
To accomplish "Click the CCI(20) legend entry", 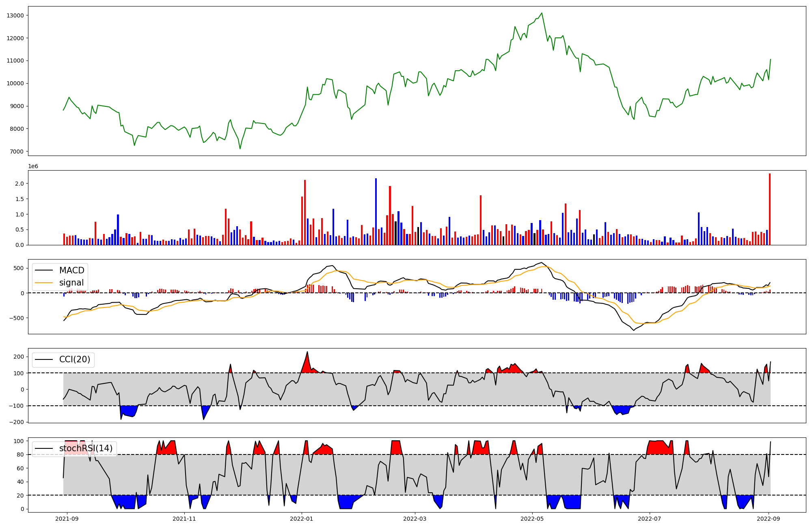I will click(x=75, y=359).
